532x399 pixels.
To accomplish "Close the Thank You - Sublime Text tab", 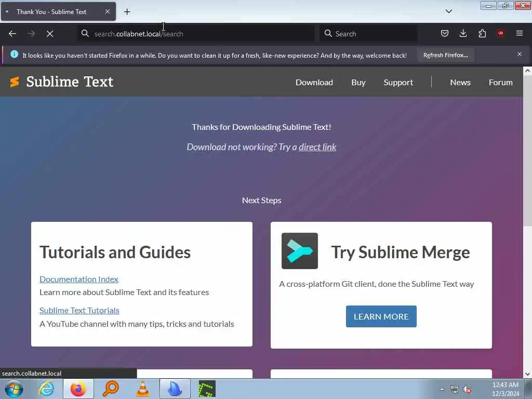I will [x=107, y=11].
